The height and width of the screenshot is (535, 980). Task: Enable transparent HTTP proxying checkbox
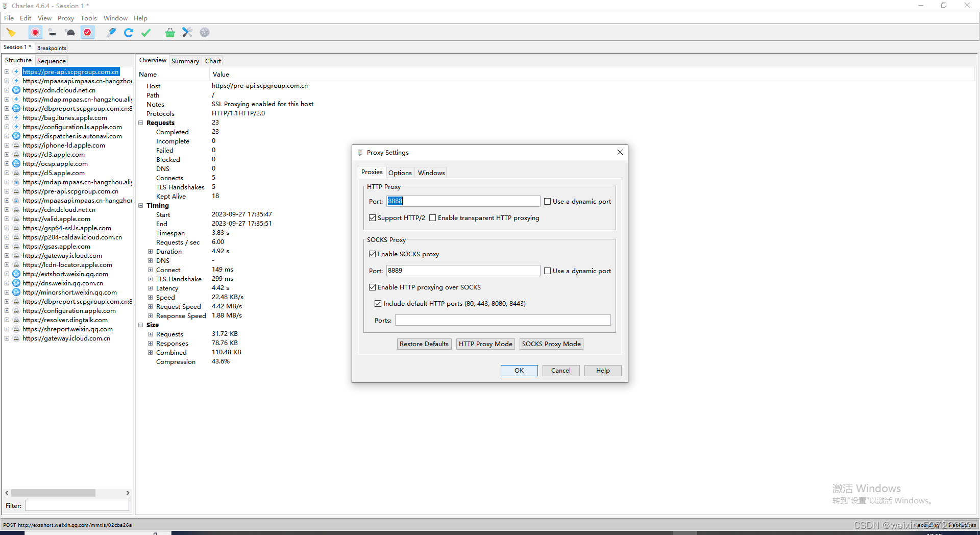(x=432, y=218)
